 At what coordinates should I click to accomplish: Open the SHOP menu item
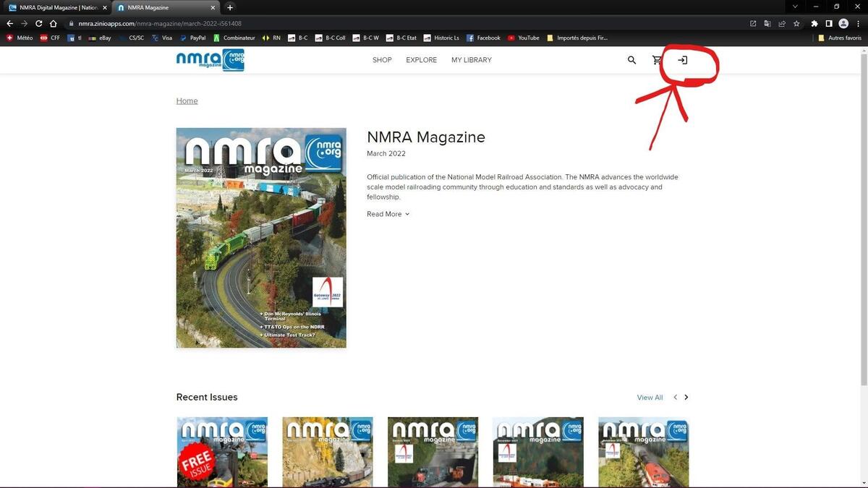tap(382, 60)
